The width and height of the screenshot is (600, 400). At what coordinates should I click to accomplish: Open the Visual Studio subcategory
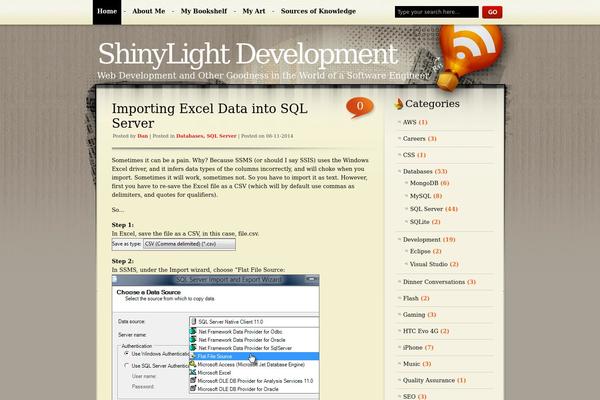[x=429, y=264]
